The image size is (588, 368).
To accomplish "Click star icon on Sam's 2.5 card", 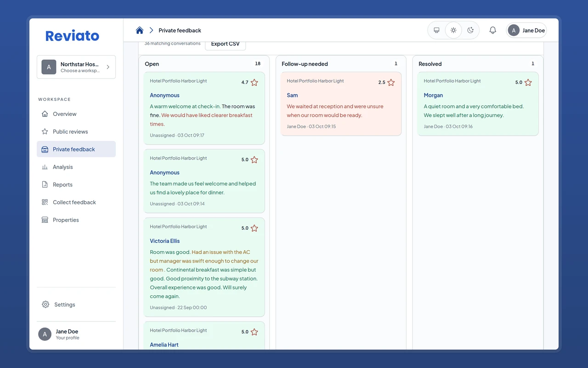I will coord(391,83).
